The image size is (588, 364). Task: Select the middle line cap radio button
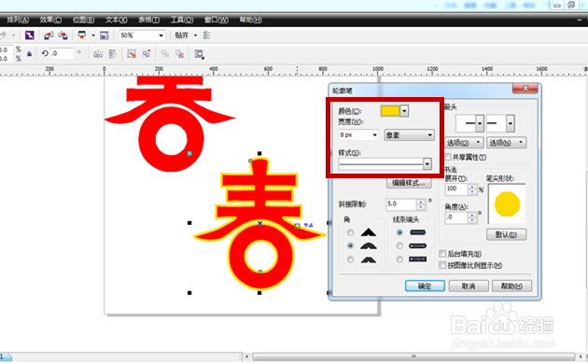click(x=399, y=245)
